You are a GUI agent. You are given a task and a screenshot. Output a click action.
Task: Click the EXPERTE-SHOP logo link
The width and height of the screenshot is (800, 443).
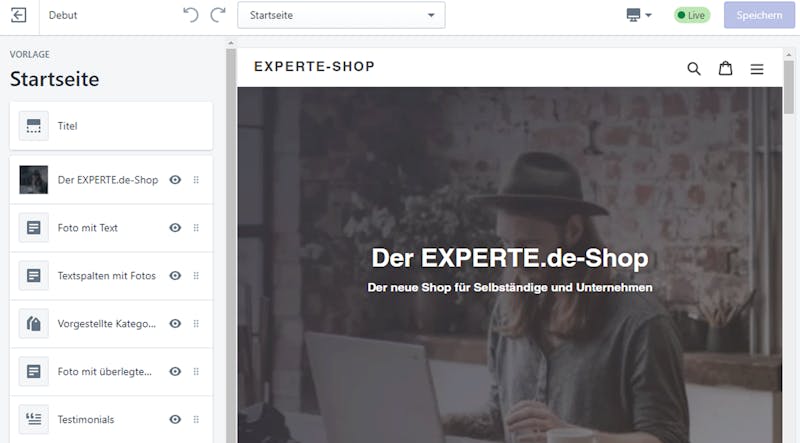pos(314,67)
